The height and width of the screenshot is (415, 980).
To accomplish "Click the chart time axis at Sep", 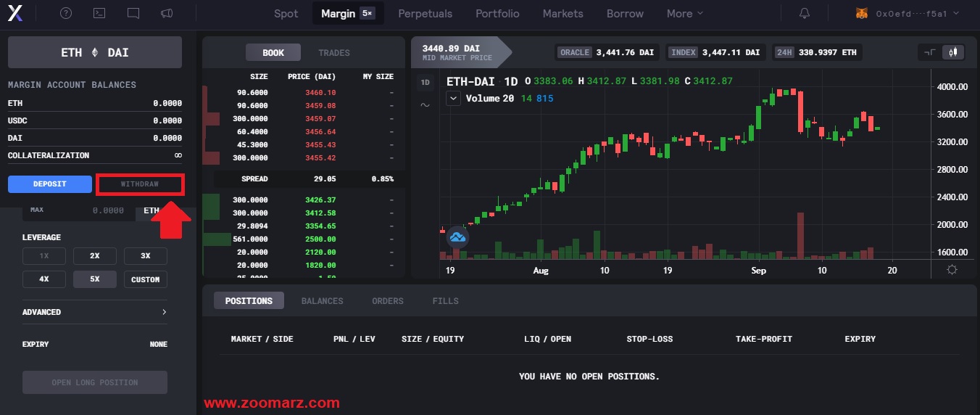I will point(758,271).
